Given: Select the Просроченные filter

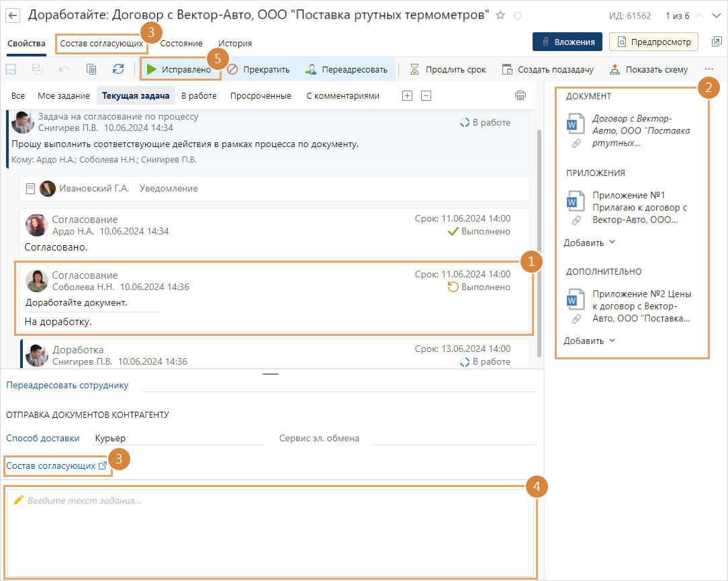Looking at the screenshot, I should [x=261, y=95].
